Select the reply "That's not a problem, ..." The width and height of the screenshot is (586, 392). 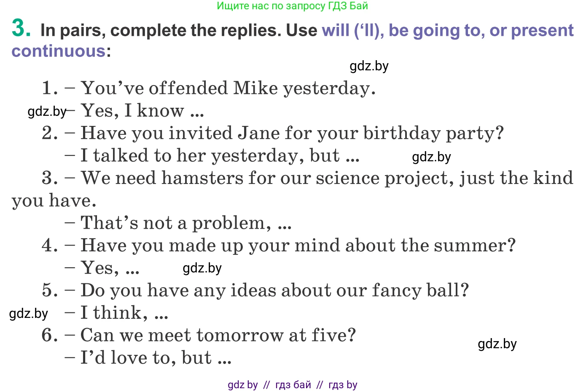[x=185, y=223]
